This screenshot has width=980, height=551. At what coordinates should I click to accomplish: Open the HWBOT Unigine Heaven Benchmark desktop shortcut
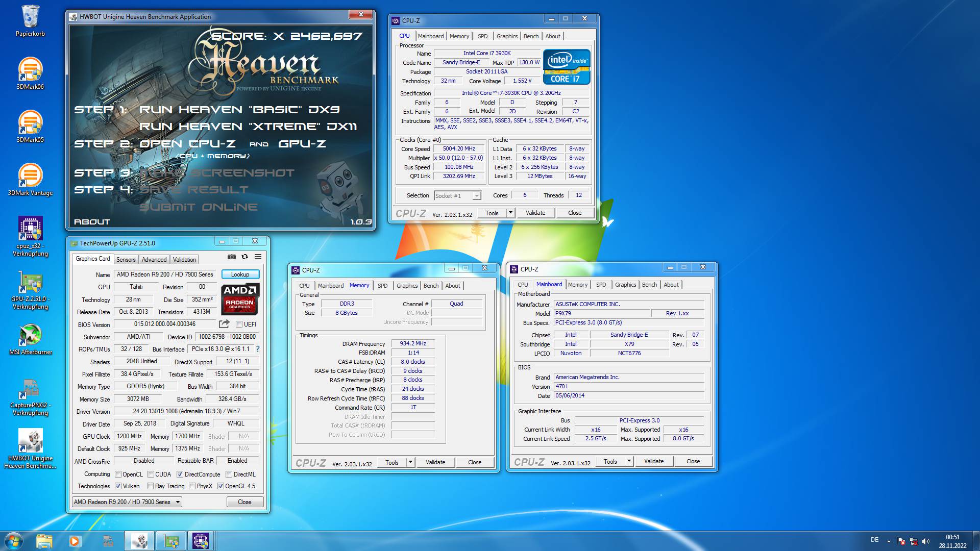coord(30,448)
